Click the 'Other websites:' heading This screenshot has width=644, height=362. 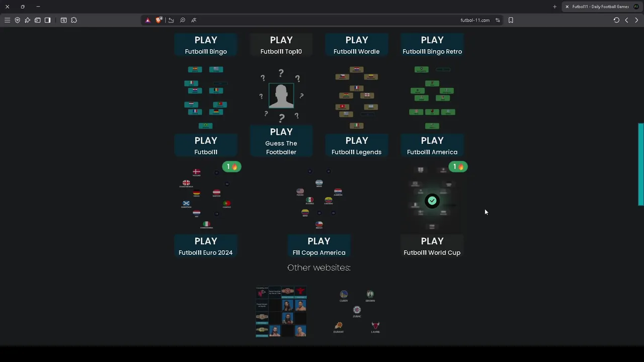319,267
